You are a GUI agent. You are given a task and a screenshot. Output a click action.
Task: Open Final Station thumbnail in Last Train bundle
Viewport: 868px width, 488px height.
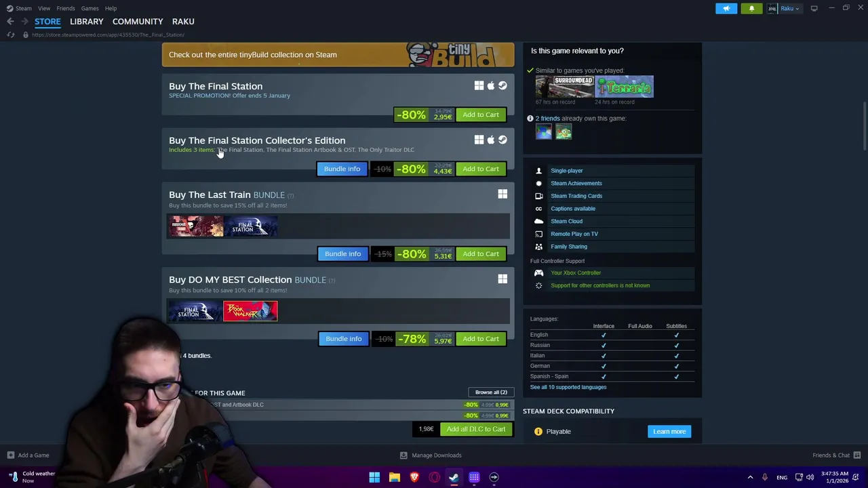click(x=250, y=226)
